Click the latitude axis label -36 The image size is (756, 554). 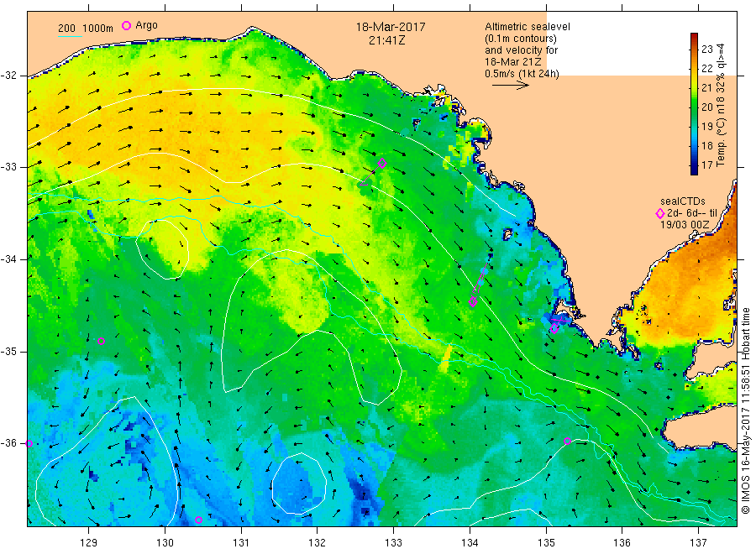coord(8,443)
